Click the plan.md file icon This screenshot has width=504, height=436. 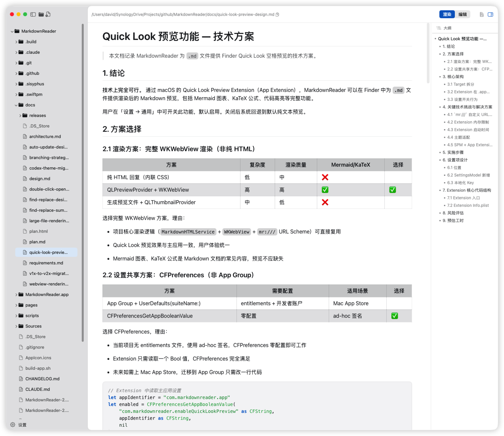pyautogui.click(x=25, y=242)
